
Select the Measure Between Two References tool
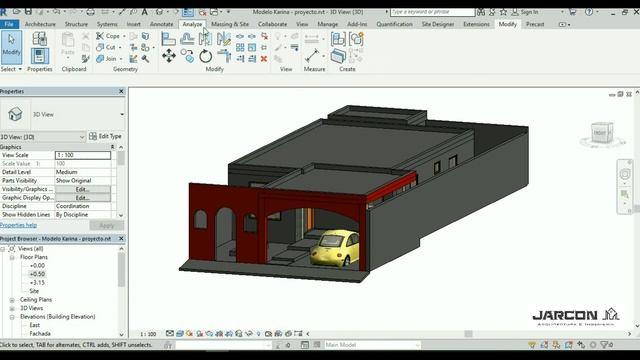(312, 56)
